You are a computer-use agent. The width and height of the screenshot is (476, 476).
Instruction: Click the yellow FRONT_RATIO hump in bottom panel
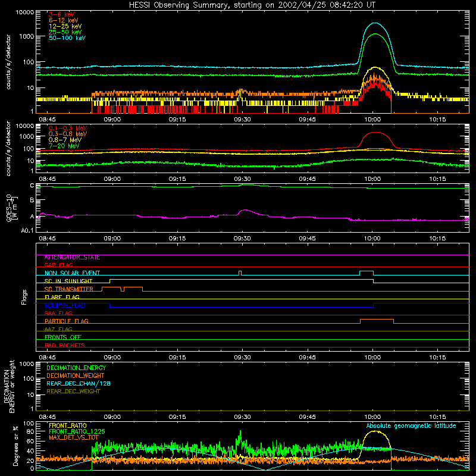[x=376, y=431]
